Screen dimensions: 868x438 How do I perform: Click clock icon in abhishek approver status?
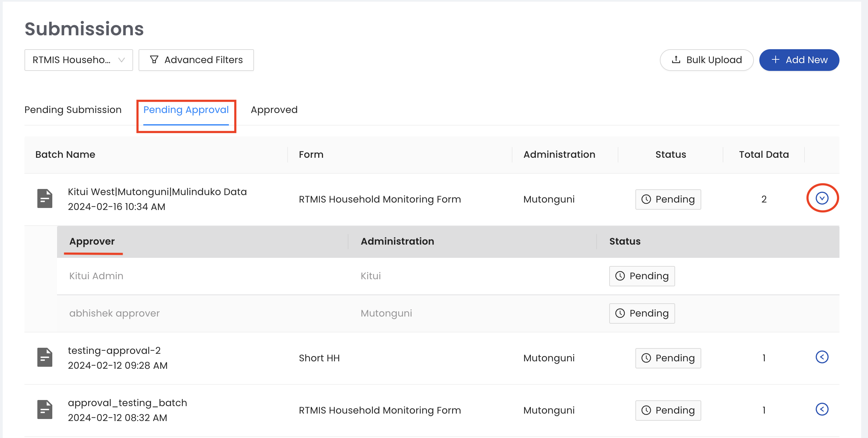tap(620, 313)
